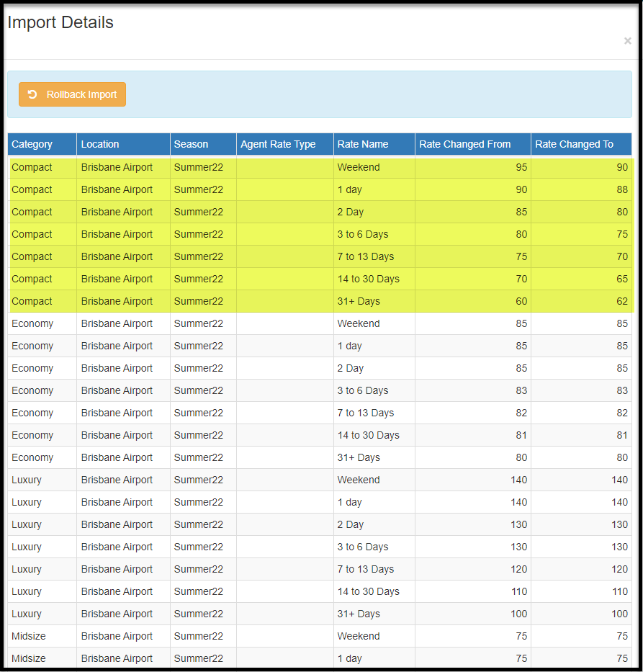Select Compact 31+ Days cell
This screenshot has width=643, height=672.
click(x=374, y=301)
